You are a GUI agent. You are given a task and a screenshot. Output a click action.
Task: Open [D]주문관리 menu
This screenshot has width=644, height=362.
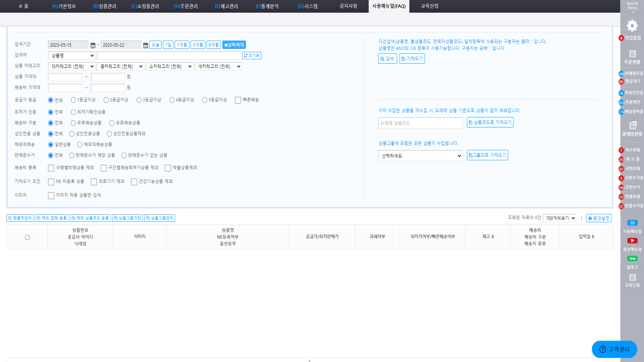click(x=185, y=6)
